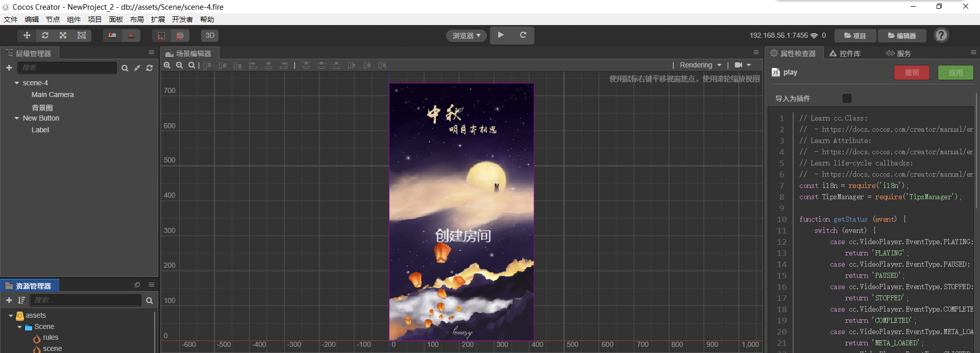980x353 pixels.
Task: Open the help question mark icon
Action: [x=941, y=35]
